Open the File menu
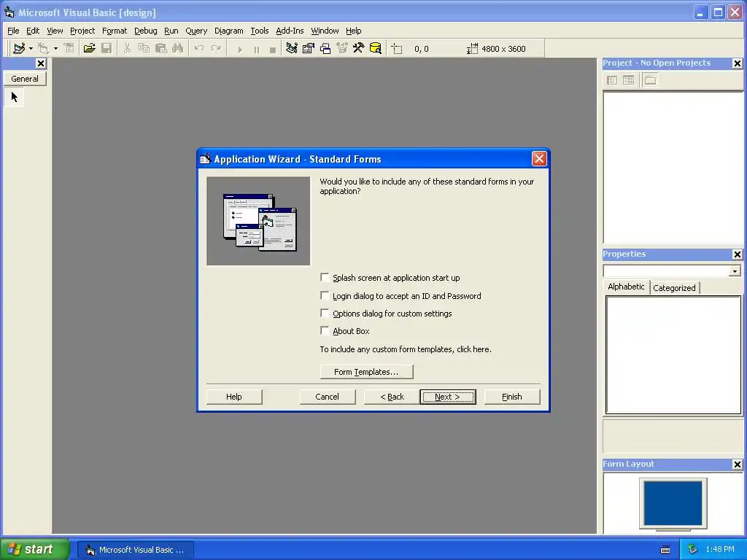The image size is (747, 560). point(13,31)
